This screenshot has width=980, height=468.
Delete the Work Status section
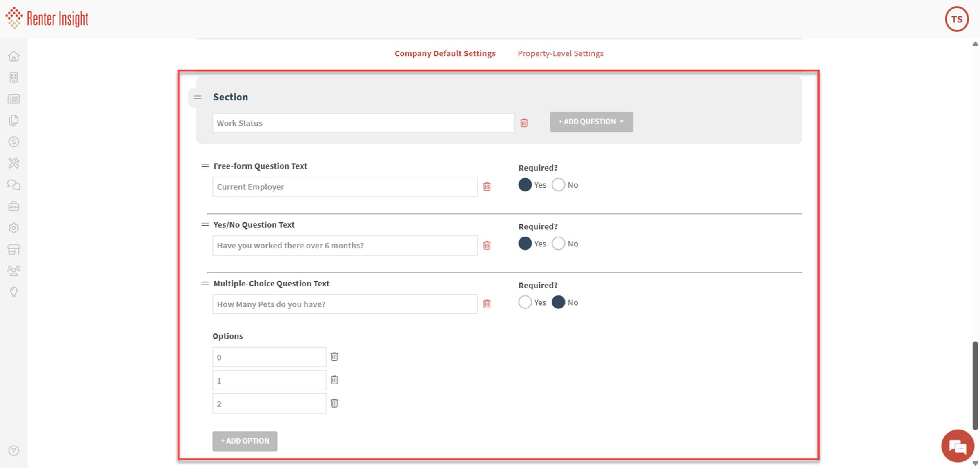click(x=524, y=123)
